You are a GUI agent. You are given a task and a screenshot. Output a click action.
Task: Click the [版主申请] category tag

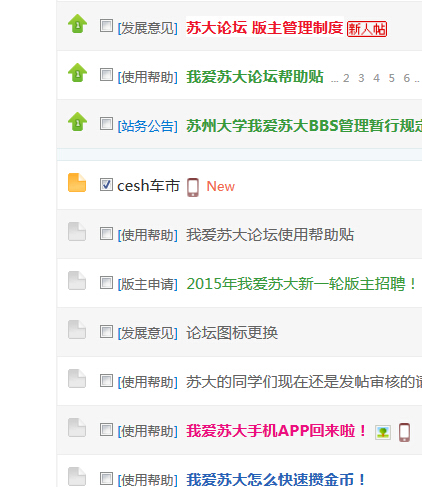(147, 284)
